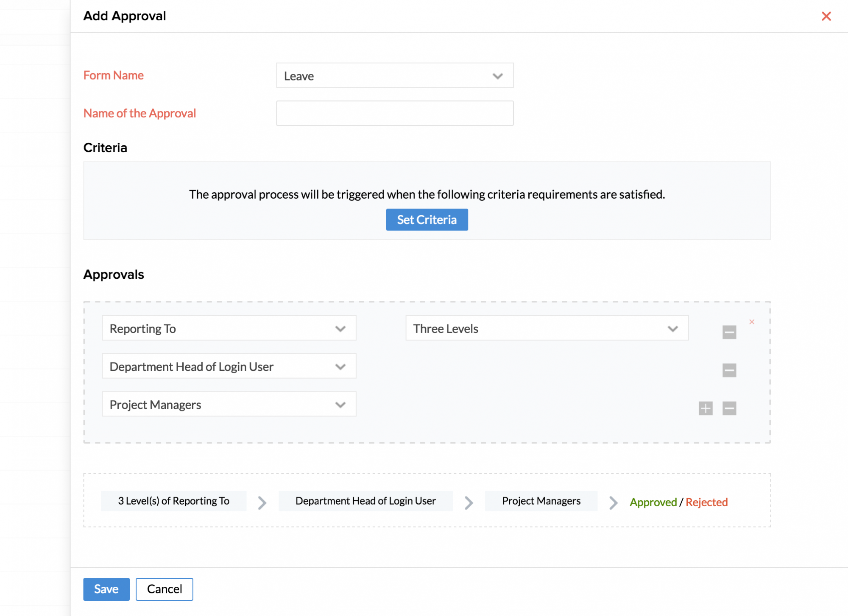Expand Department Head of Login User dropdown

coord(229,366)
